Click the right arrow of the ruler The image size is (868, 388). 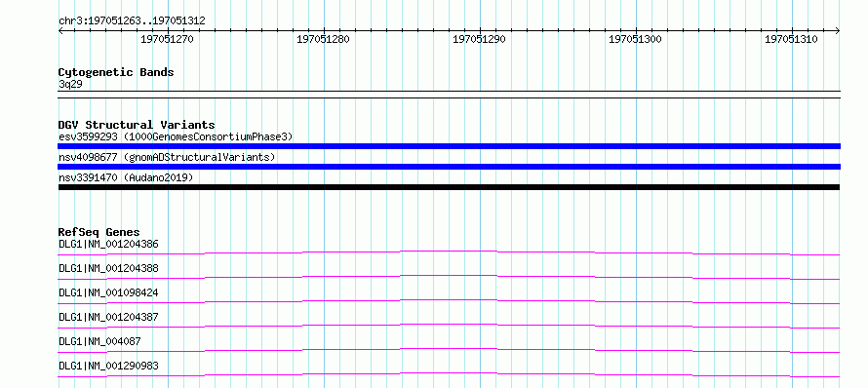click(x=837, y=31)
